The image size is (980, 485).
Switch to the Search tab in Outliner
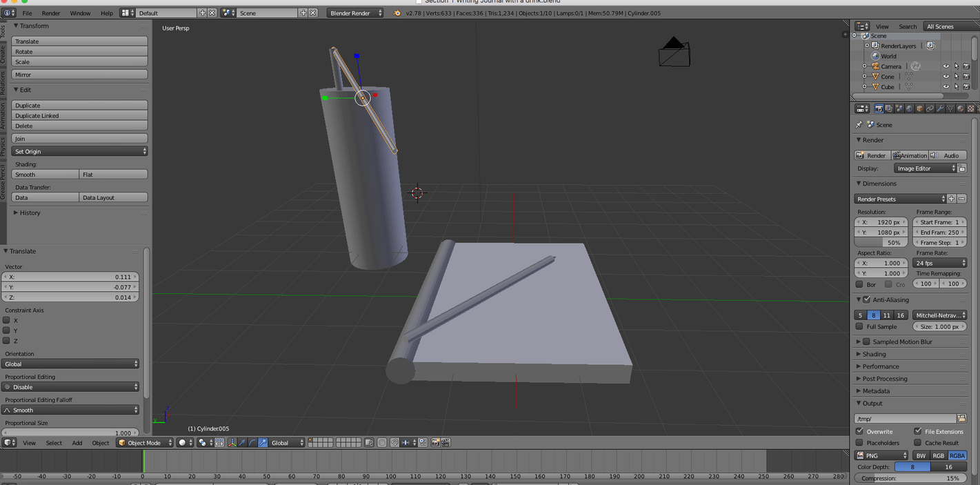click(908, 26)
